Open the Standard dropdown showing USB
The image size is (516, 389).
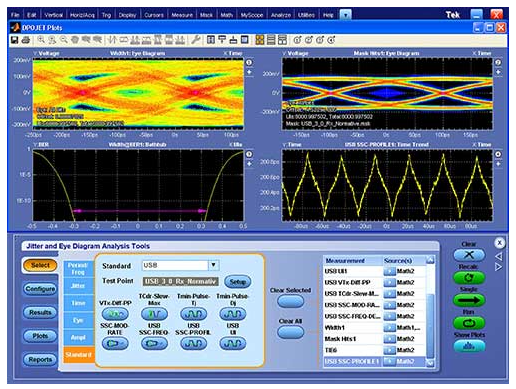(214, 265)
